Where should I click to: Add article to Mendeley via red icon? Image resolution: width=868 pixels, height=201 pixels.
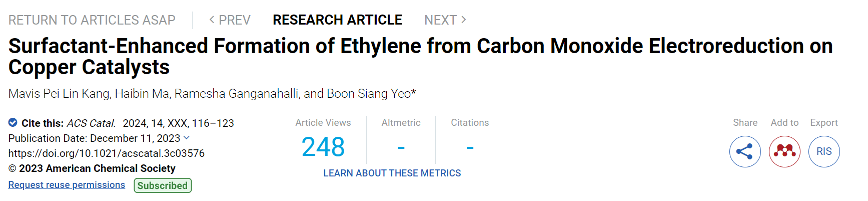pos(784,151)
